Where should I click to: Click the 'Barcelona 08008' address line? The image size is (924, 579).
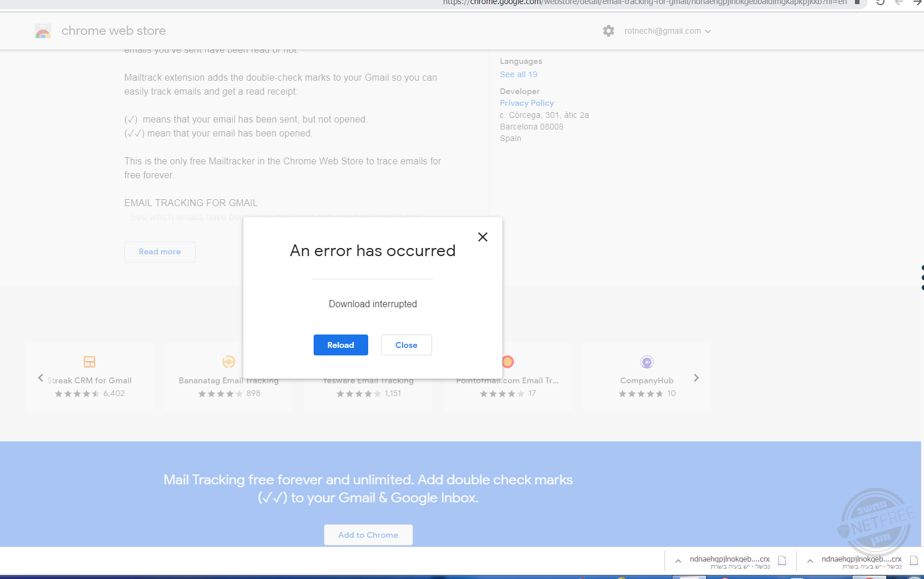(x=531, y=127)
